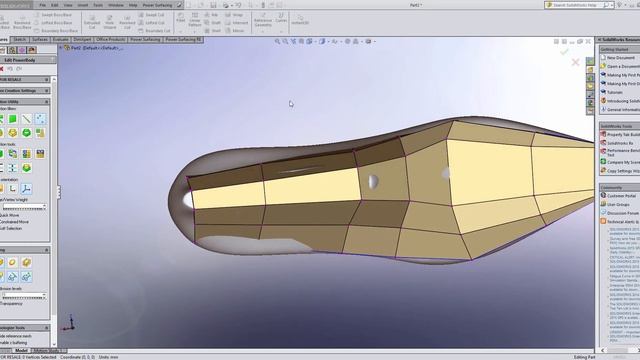
Task: Toggle the Soft Selection option
Action: [x=11, y=228]
